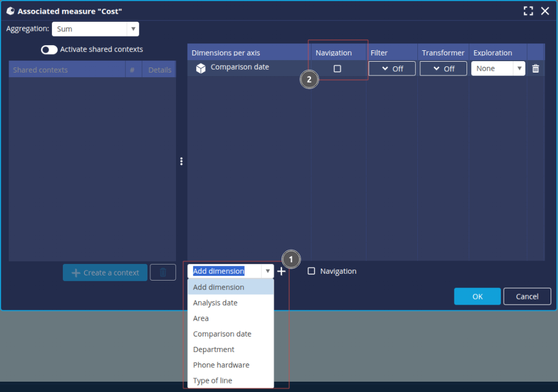Click the plus icon to add dimension
The height and width of the screenshot is (392, 558).
281,272
